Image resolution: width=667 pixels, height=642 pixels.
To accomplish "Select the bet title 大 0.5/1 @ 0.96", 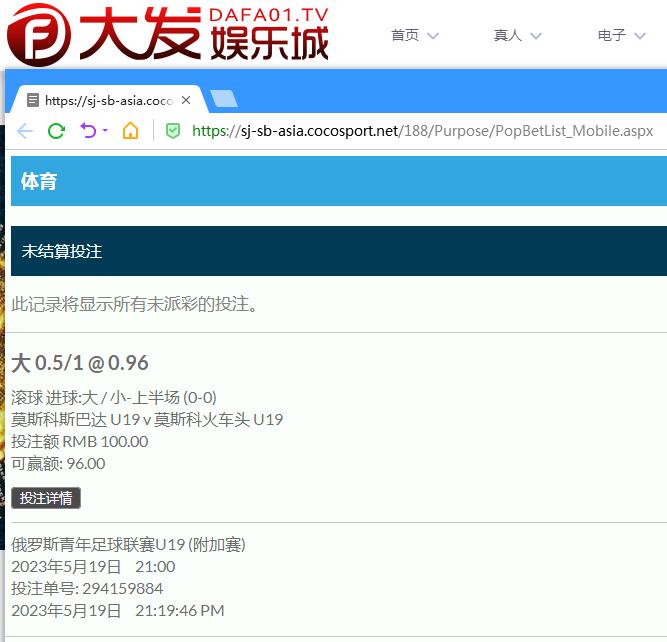I will click(80, 363).
